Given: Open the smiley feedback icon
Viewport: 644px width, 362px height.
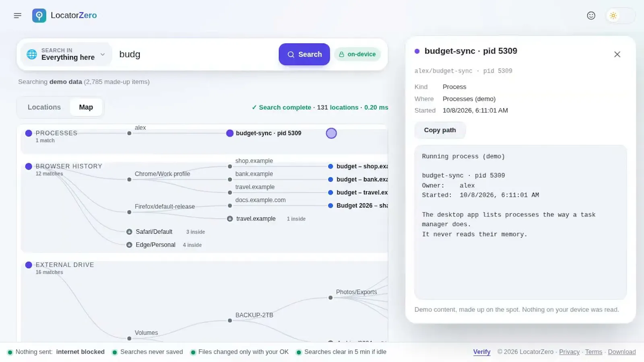Looking at the screenshot, I should [591, 15].
